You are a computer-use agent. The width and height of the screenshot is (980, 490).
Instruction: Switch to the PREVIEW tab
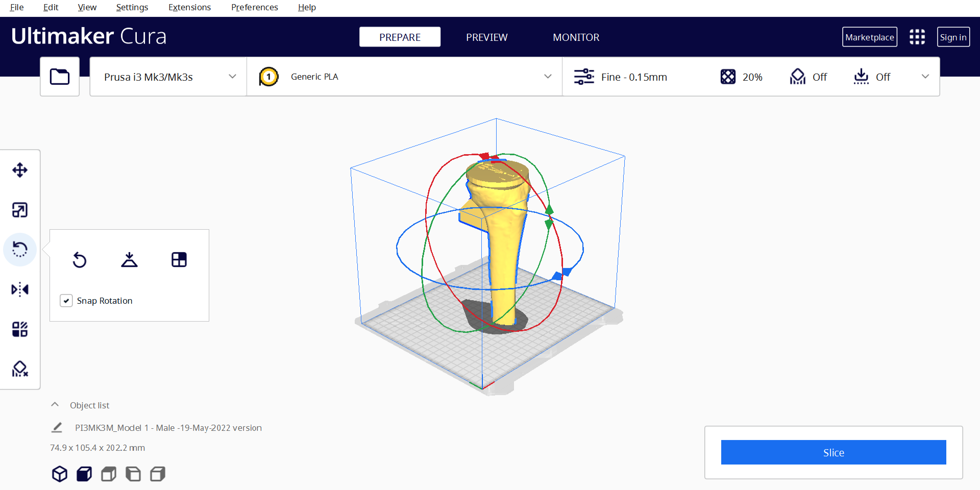(x=486, y=37)
